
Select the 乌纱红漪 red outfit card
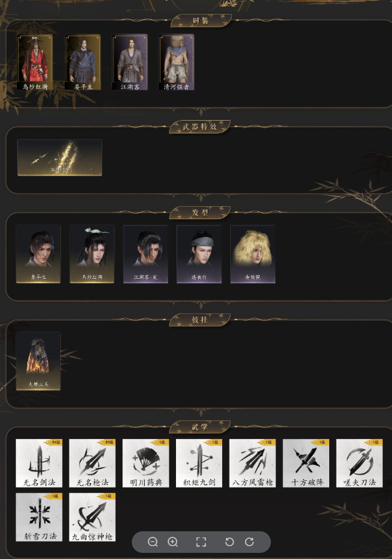[35, 62]
